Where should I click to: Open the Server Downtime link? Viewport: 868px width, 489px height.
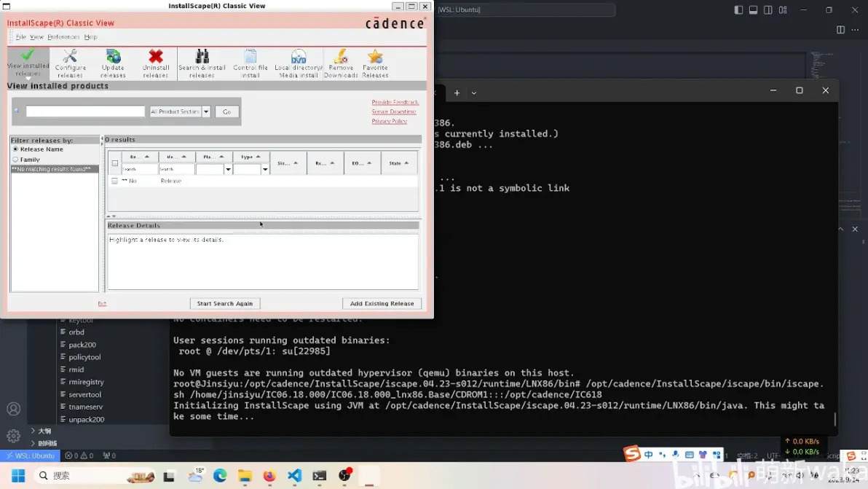point(394,112)
